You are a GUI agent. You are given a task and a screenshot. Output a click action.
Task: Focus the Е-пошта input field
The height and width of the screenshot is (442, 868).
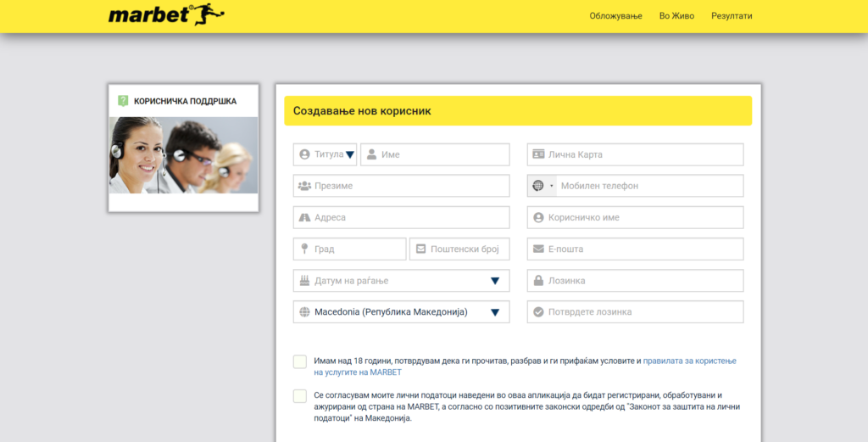(x=635, y=249)
